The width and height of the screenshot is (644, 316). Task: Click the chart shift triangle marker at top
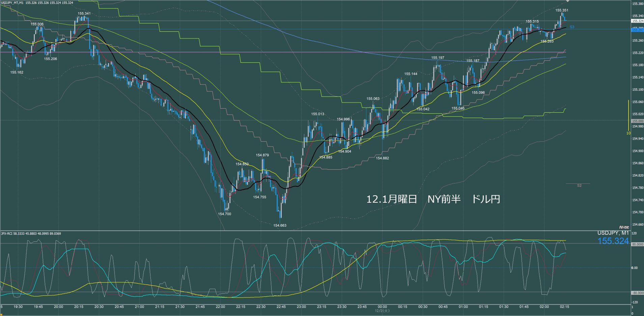[x=567, y=2]
